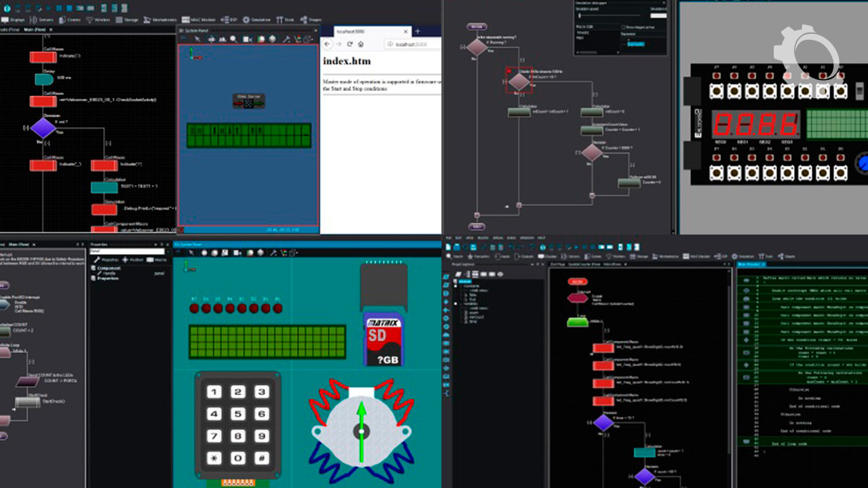The height and width of the screenshot is (488, 868).
Task: Open the Simulation dropdown in top toolbar
Action: 256,20
